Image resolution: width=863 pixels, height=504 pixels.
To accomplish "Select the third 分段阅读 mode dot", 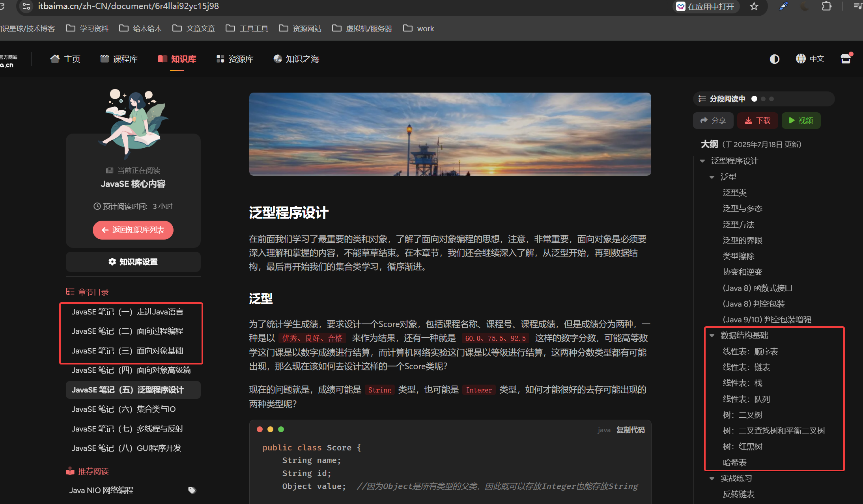I will pos(771,99).
